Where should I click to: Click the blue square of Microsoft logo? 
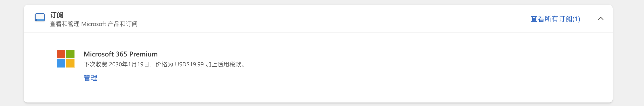pyautogui.click(x=61, y=63)
